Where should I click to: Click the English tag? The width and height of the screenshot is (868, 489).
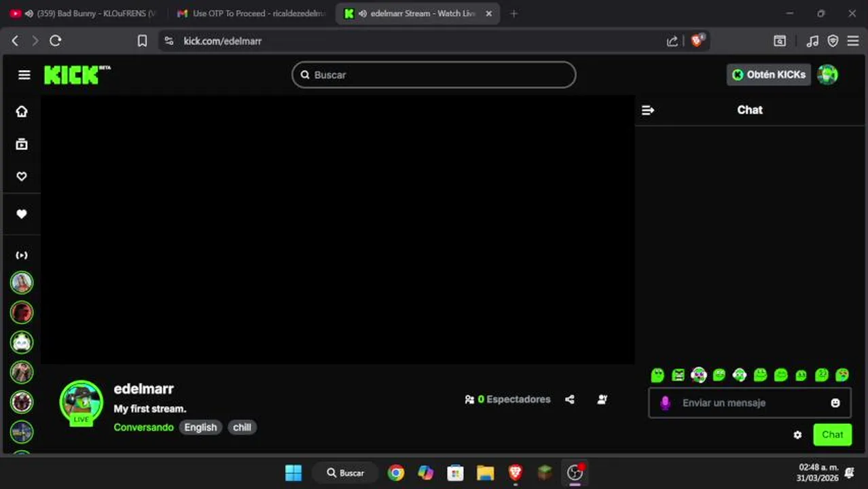point(200,427)
